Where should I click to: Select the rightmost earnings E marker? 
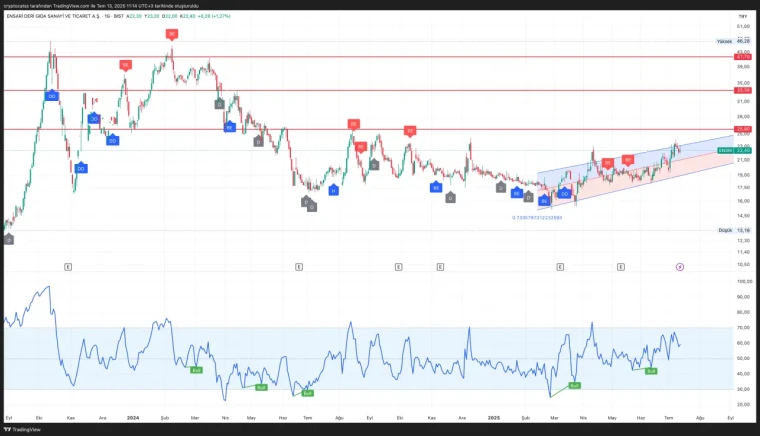[621, 267]
